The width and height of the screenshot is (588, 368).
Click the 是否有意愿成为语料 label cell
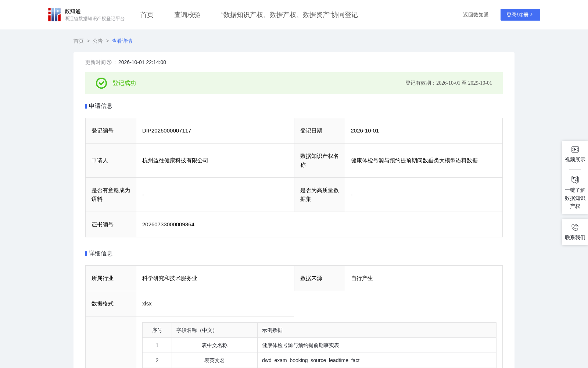tap(111, 195)
